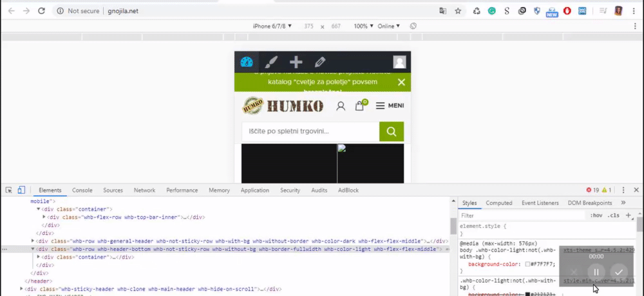Viewport: 644px width, 296px height.
Task: Expand the whb-general-header div node
Action: 33,241
